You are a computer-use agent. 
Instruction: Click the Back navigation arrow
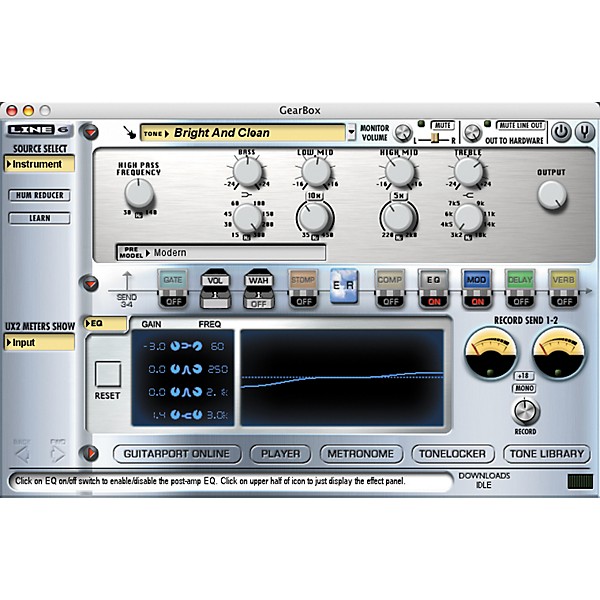pyautogui.click(x=22, y=454)
